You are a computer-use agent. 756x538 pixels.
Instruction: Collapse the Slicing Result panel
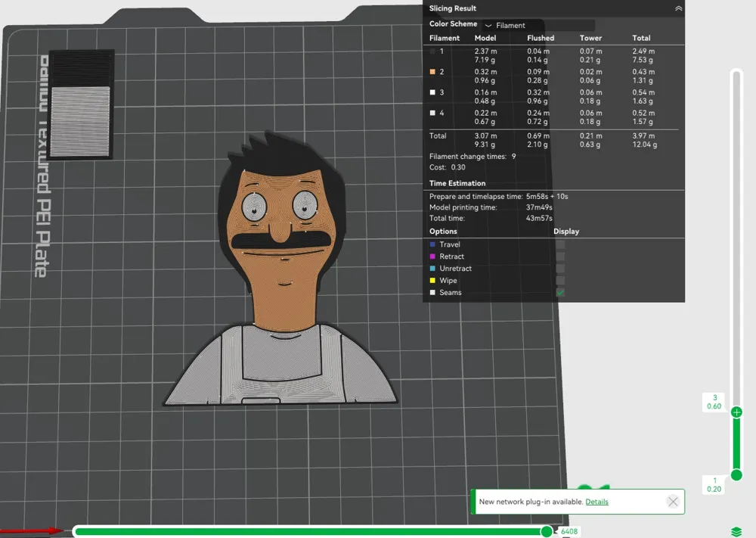(x=678, y=8)
